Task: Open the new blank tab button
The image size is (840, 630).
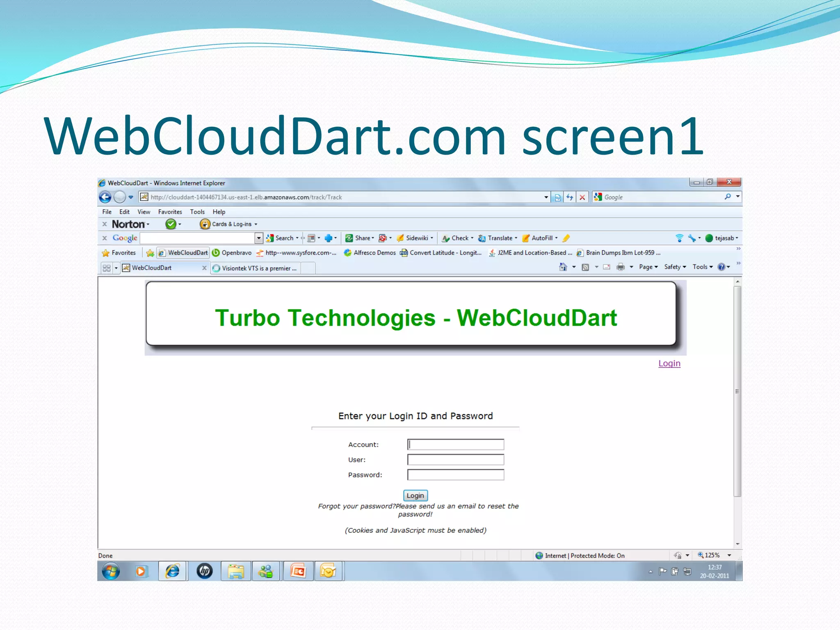Action: [308, 268]
